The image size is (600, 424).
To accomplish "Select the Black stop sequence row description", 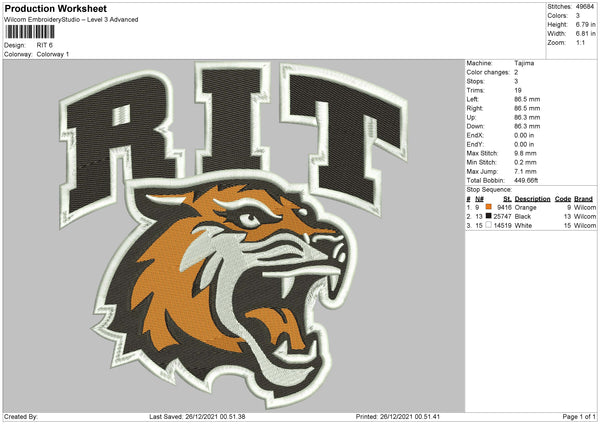I will (x=523, y=216).
